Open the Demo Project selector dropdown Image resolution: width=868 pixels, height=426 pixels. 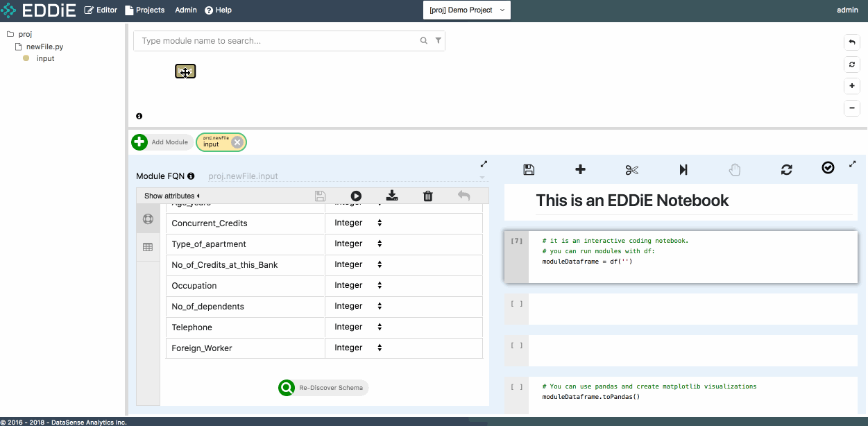point(467,10)
